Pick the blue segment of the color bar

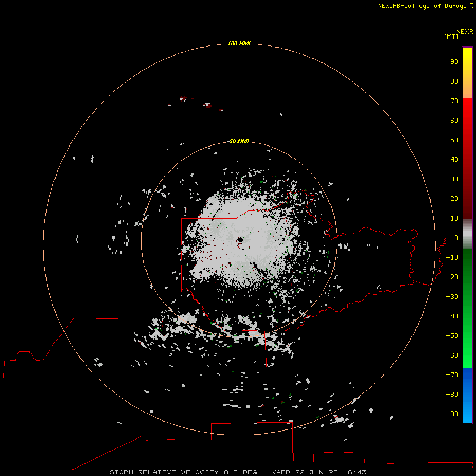[467, 396]
